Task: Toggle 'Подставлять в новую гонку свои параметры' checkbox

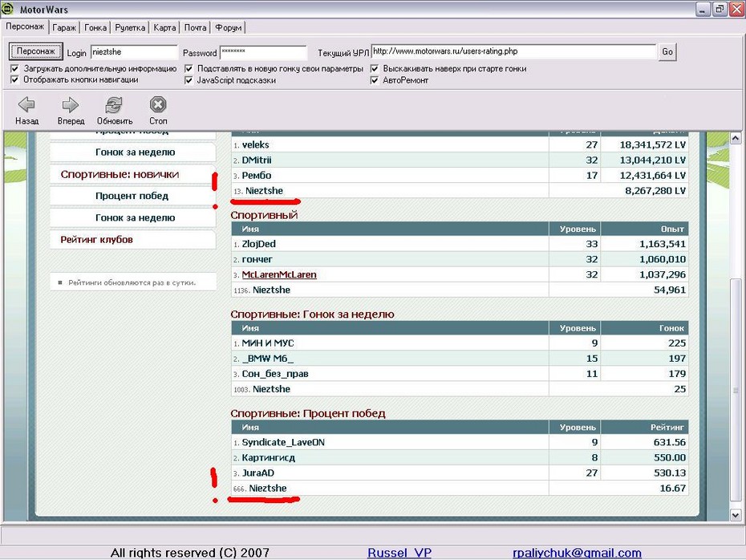Action: (x=189, y=68)
